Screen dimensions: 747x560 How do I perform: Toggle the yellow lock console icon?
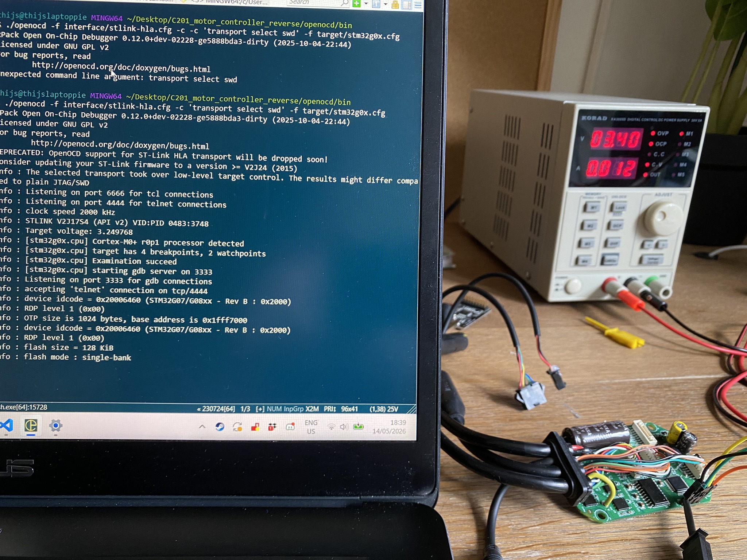pos(395,4)
